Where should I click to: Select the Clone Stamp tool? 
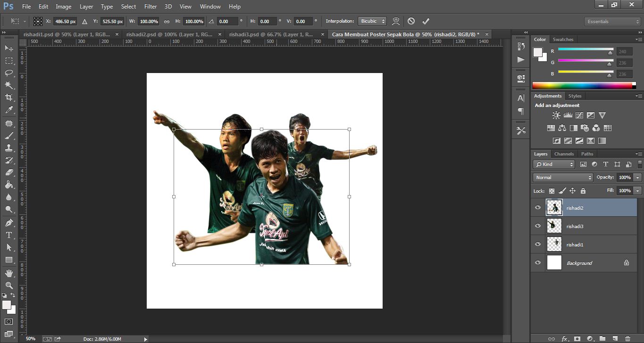coord(9,148)
